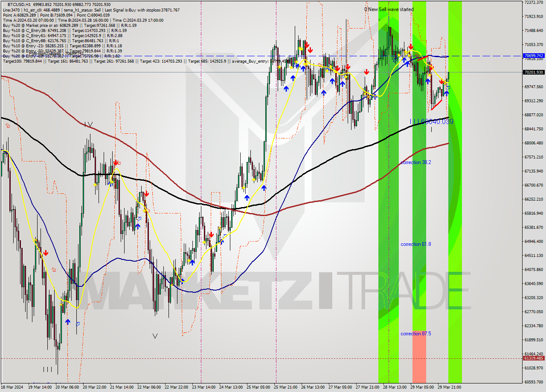Click the 68877.070 price axis label
The height and width of the screenshot is (392, 546).
click(x=534, y=115)
